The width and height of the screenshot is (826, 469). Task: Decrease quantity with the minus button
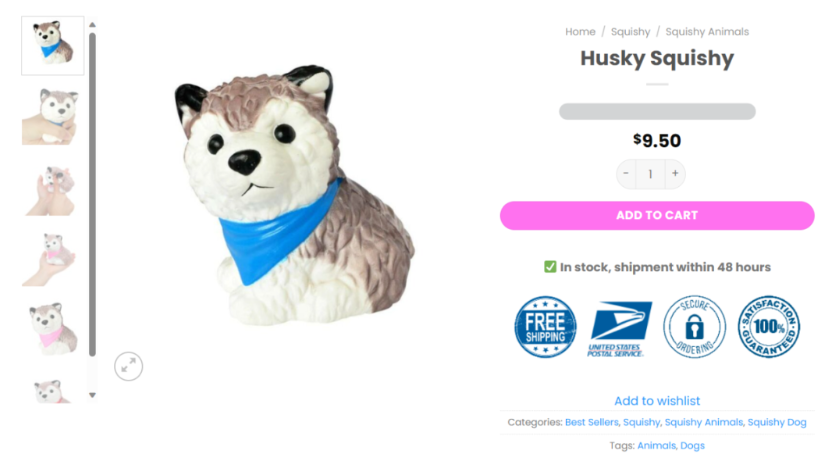(x=626, y=173)
